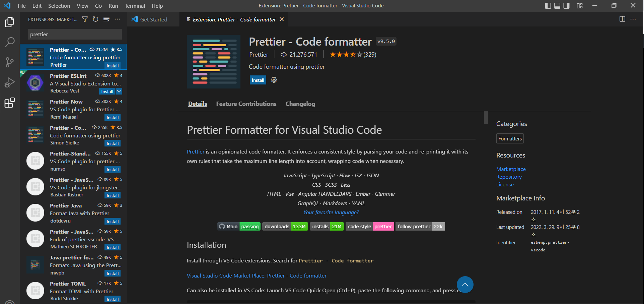The height and width of the screenshot is (304, 644).
Task: Open the Terminal menu
Action: pos(135,6)
